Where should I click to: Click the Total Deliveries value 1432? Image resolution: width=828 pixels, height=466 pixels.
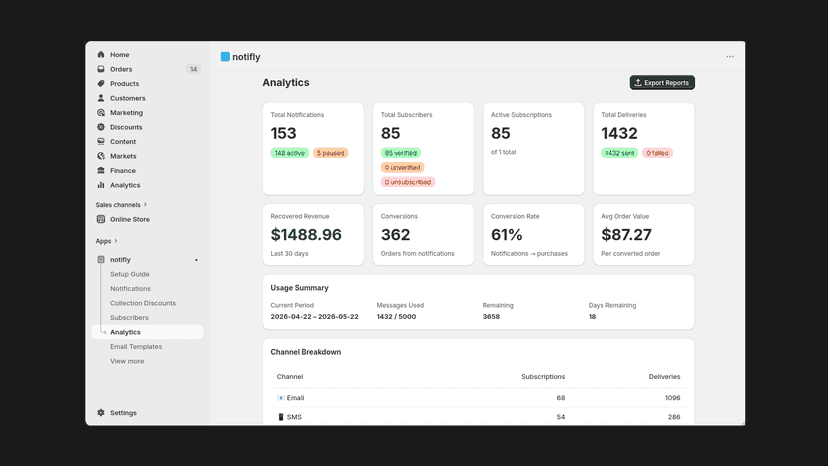[x=619, y=133]
